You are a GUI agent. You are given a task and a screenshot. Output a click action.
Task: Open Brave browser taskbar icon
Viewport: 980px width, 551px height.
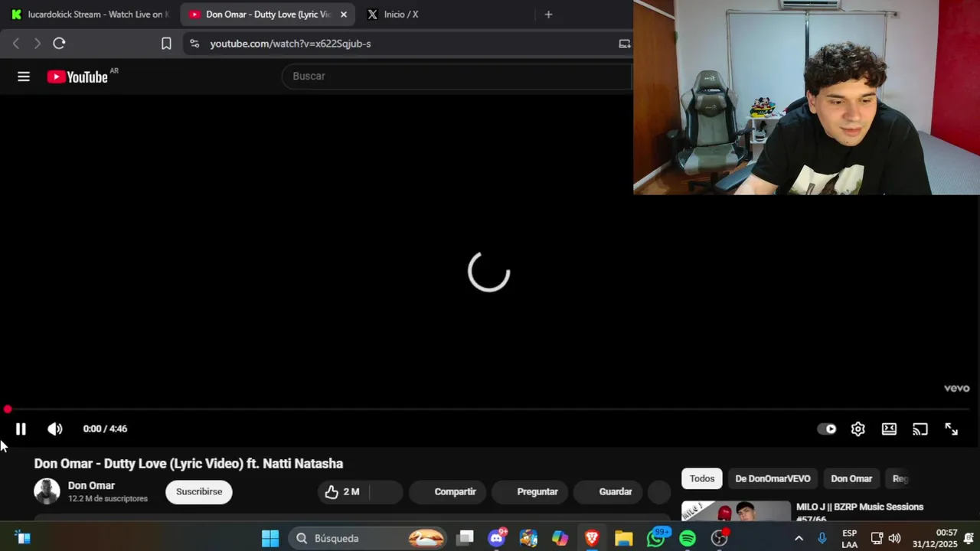[592, 539]
